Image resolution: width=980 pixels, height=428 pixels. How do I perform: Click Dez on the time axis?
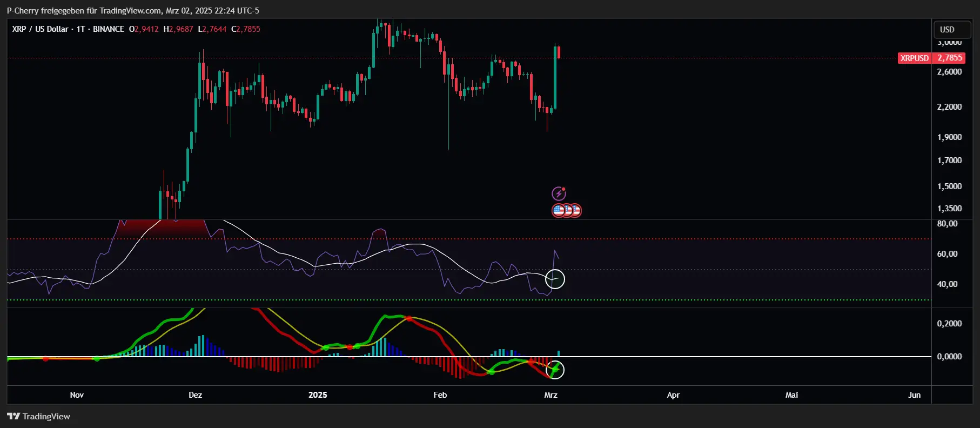pyautogui.click(x=195, y=395)
